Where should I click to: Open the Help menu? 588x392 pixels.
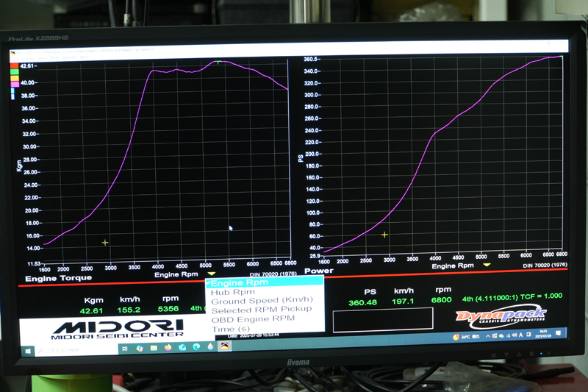tap(84, 57)
